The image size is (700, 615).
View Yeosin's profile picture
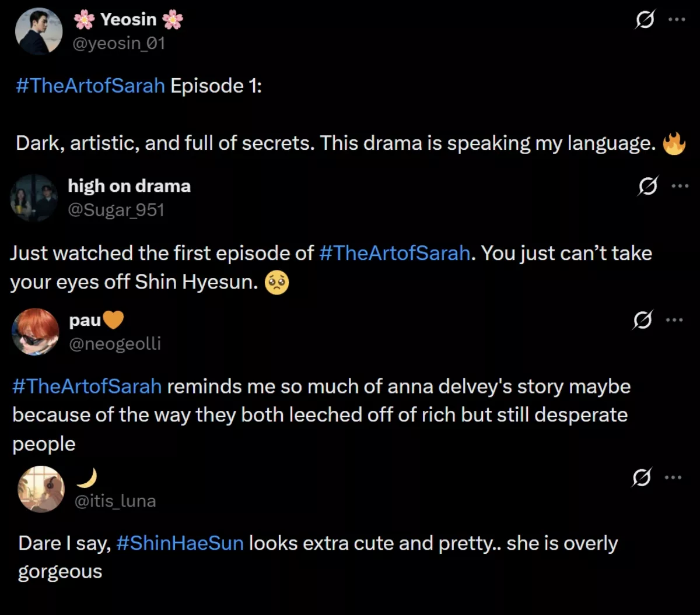[39, 31]
